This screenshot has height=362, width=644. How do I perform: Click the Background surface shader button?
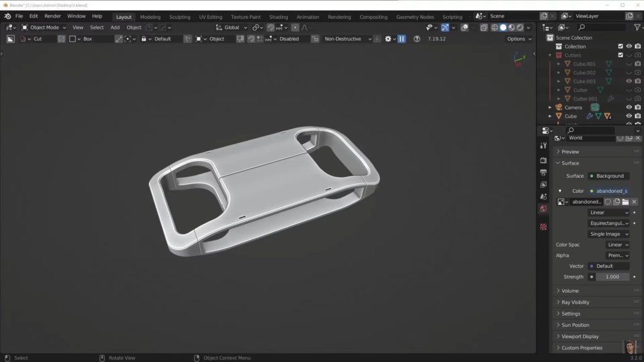point(608,176)
